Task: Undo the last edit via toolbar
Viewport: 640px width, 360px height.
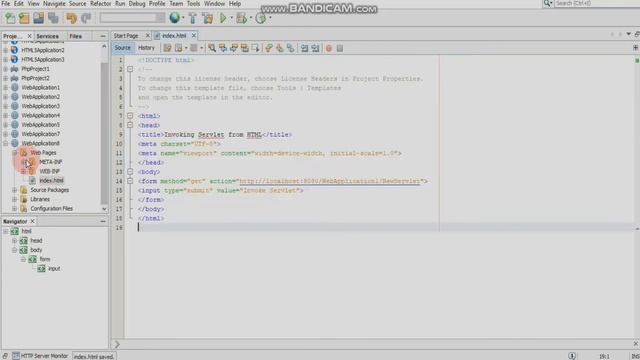Action: (x=71, y=18)
